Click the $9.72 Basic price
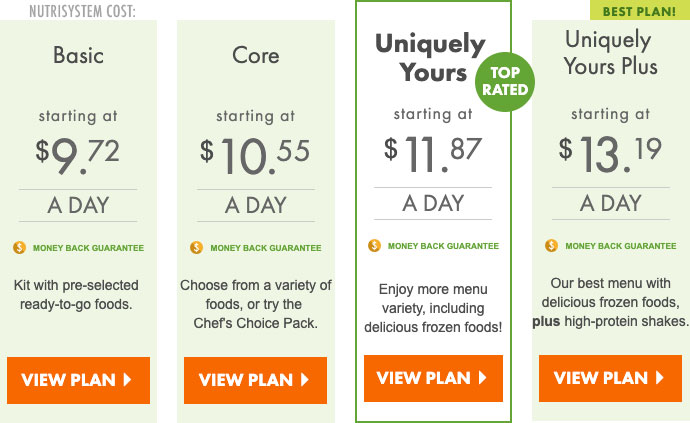 point(77,155)
